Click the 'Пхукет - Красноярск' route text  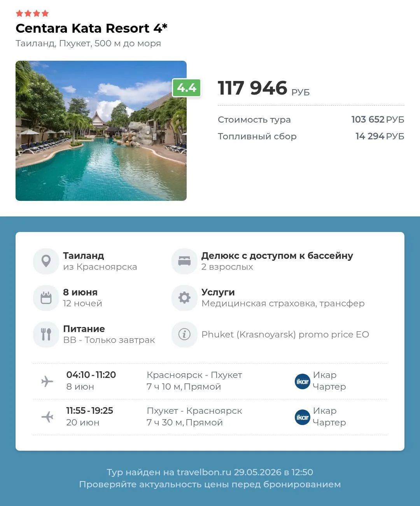194,411
